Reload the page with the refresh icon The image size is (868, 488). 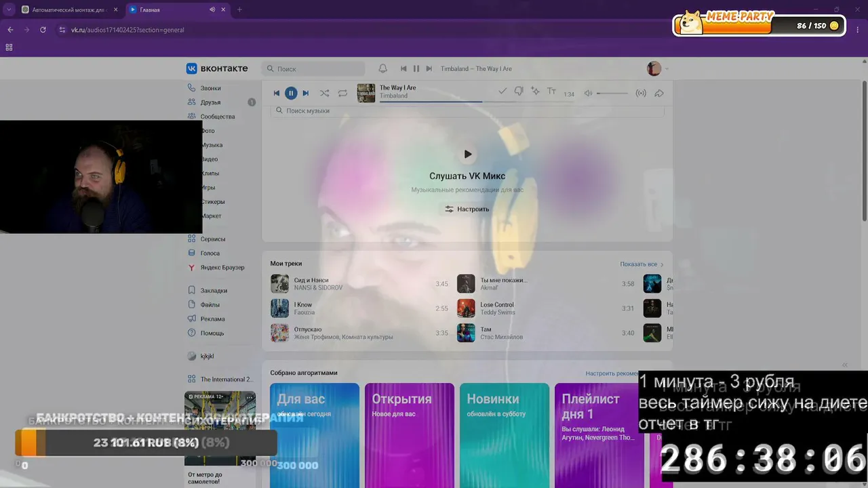pyautogui.click(x=43, y=30)
